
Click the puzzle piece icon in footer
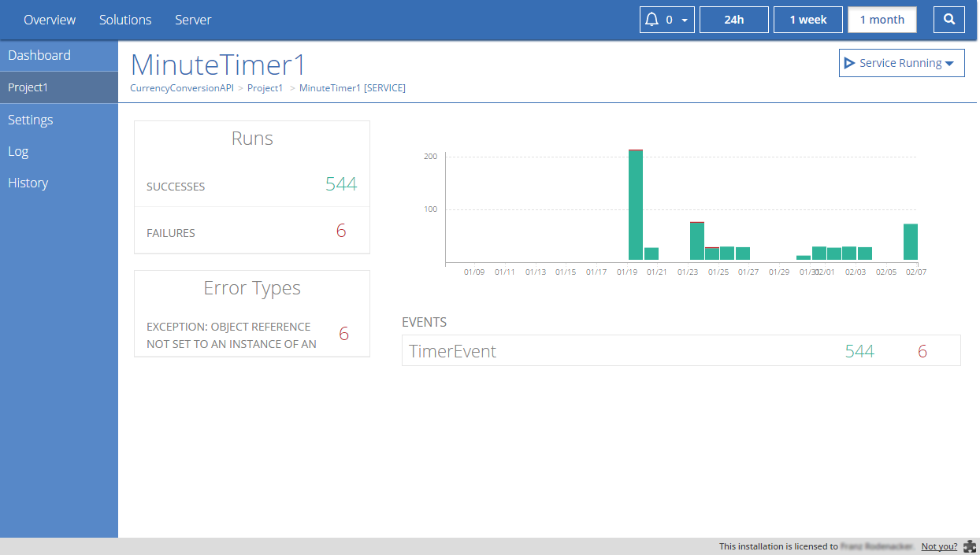(x=970, y=546)
